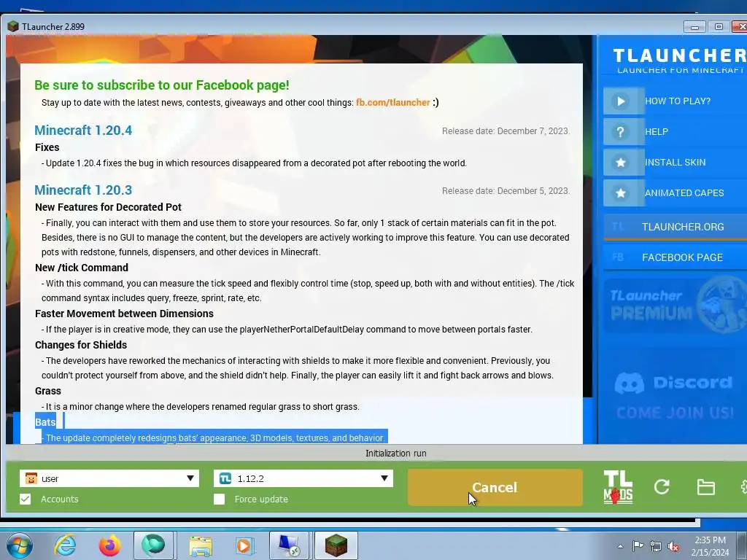Launch Firefox from the taskbar
This screenshot has height=560, width=747.
pos(110,545)
